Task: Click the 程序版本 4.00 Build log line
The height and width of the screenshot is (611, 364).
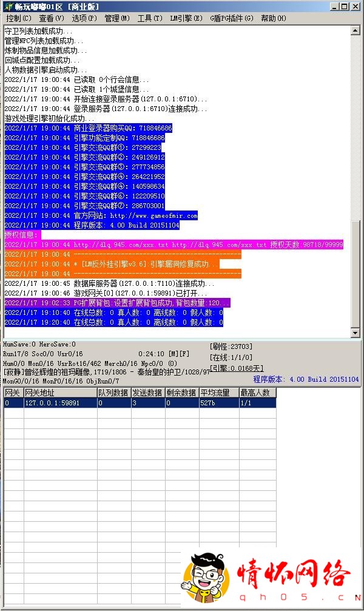Action: pos(92,225)
